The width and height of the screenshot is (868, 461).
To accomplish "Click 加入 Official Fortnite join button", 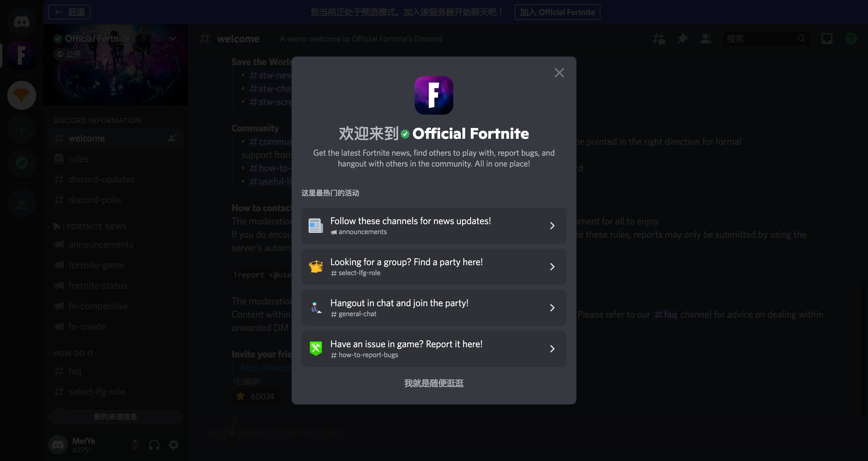I will (557, 12).
